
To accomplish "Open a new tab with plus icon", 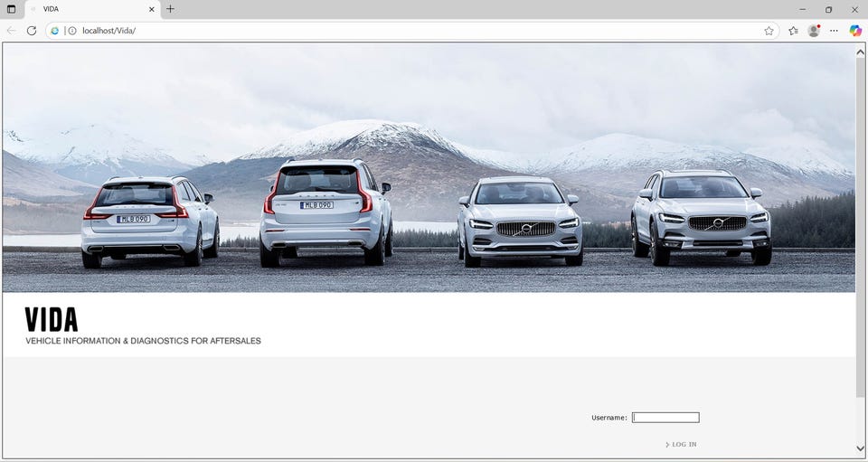I will (x=170, y=9).
